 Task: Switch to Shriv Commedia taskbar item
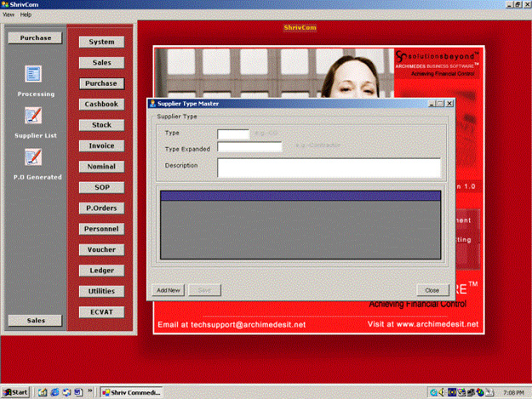[x=132, y=392]
